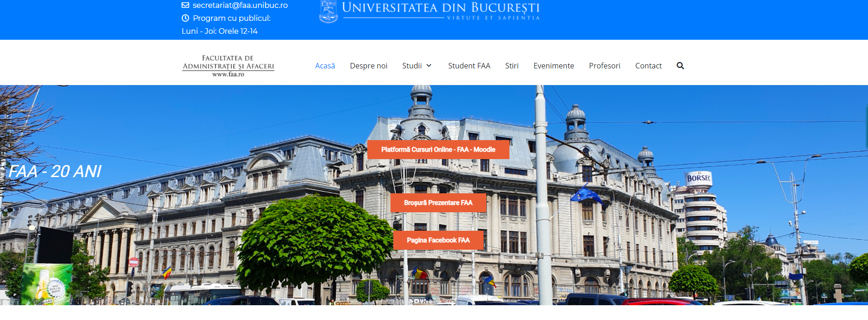The width and height of the screenshot is (868, 320).
Task: Click the Universitatea din București crest logo
Action: tap(329, 12)
